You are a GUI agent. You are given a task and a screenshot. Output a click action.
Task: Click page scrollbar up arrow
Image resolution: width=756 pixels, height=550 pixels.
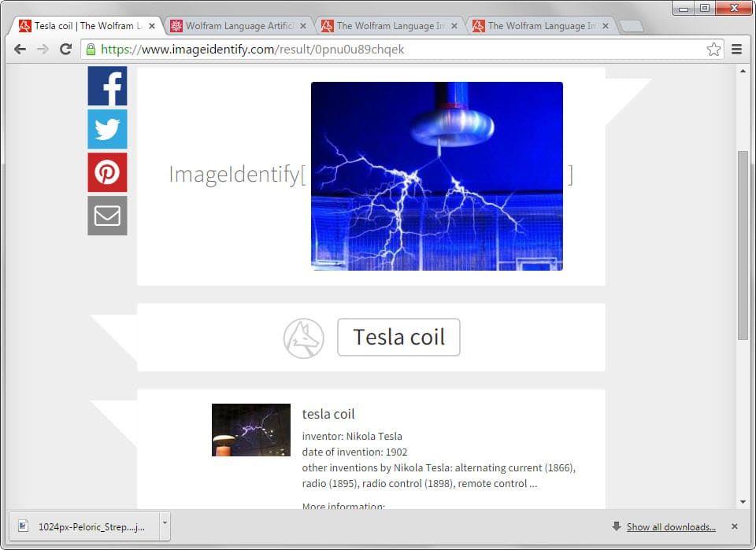coord(743,72)
